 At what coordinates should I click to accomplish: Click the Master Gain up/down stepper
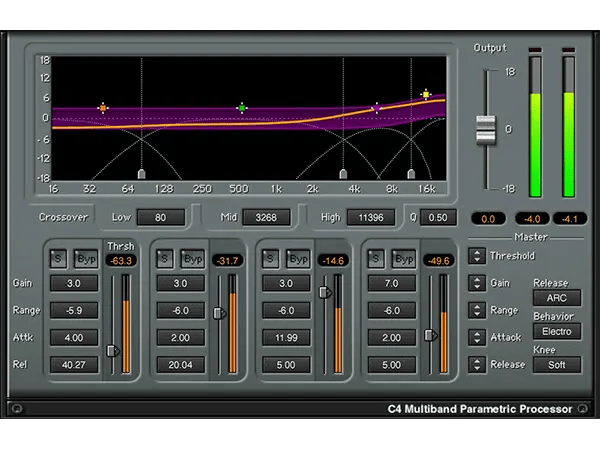pos(477,283)
